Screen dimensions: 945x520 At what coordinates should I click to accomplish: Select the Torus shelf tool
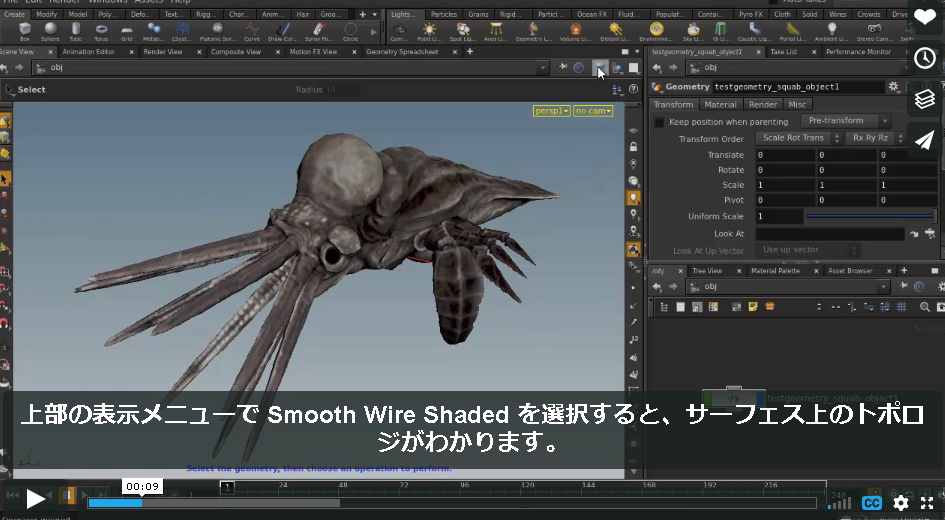tap(101, 31)
